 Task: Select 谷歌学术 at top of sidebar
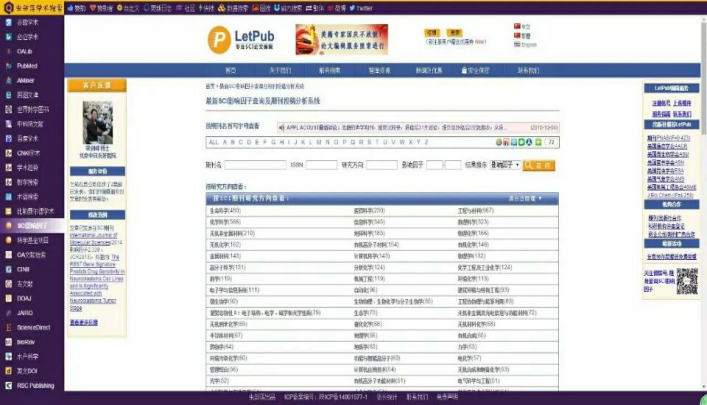pyautogui.click(x=27, y=22)
